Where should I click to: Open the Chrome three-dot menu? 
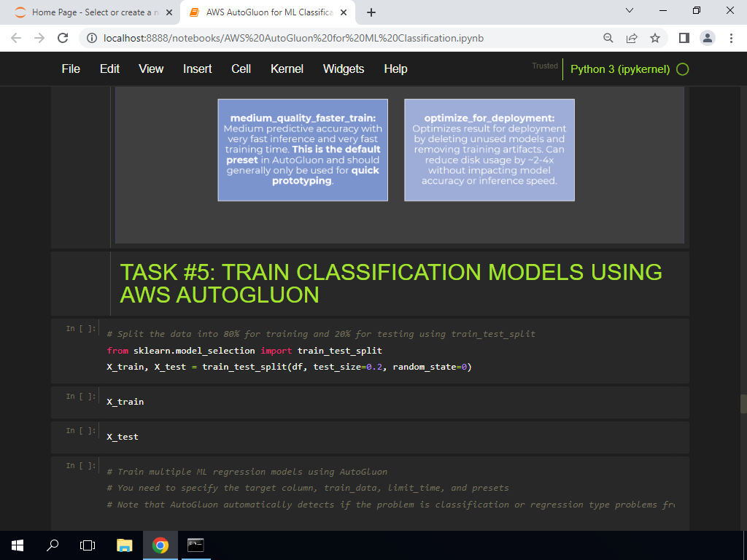click(731, 38)
